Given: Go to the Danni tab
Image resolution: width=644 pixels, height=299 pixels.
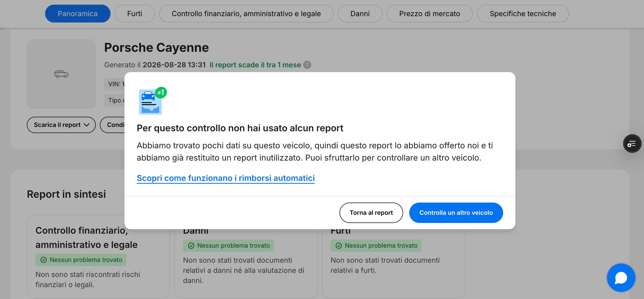Looking at the screenshot, I should (x=360, y=13).
